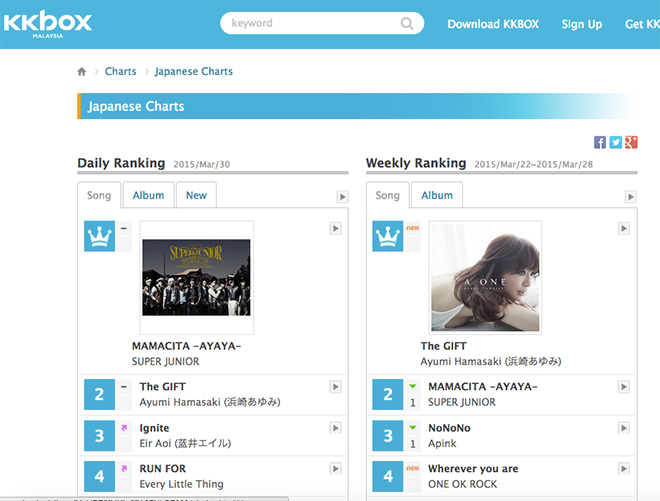Play MAMACITA -AYAYA- in Daily Ranking top spot
The image size is (660, 501).
pyautogui.click(x=336, y=229)
